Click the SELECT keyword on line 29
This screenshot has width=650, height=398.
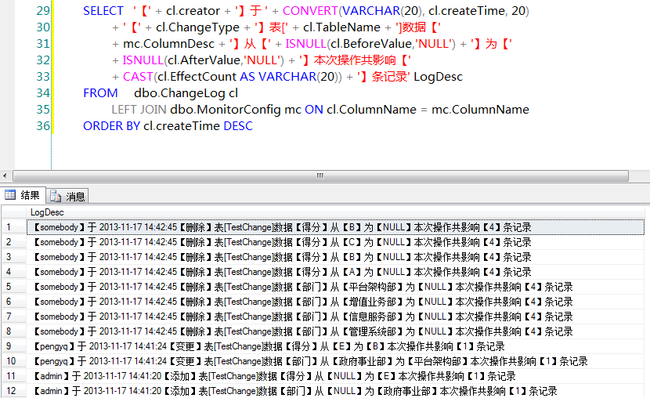pyautogui.click(x=103, y=11)
